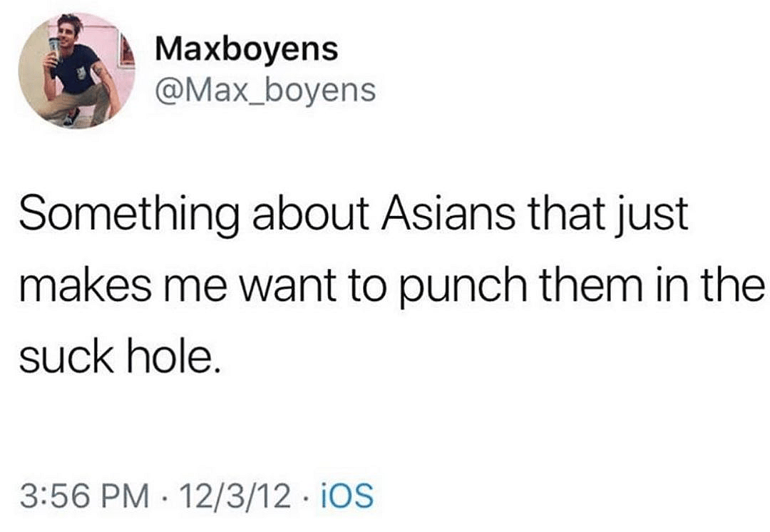
Task: Click the 12/3/12 date
Action: (x=235, y=495)
